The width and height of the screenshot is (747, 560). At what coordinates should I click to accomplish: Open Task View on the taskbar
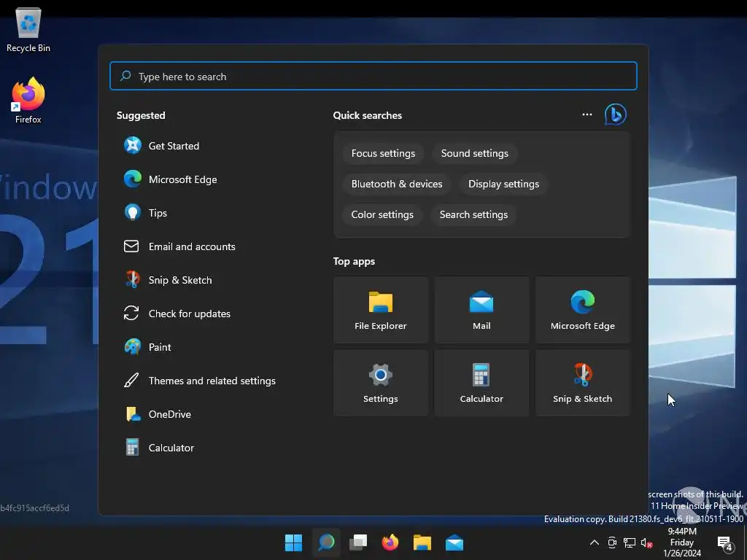pos(358,542)
